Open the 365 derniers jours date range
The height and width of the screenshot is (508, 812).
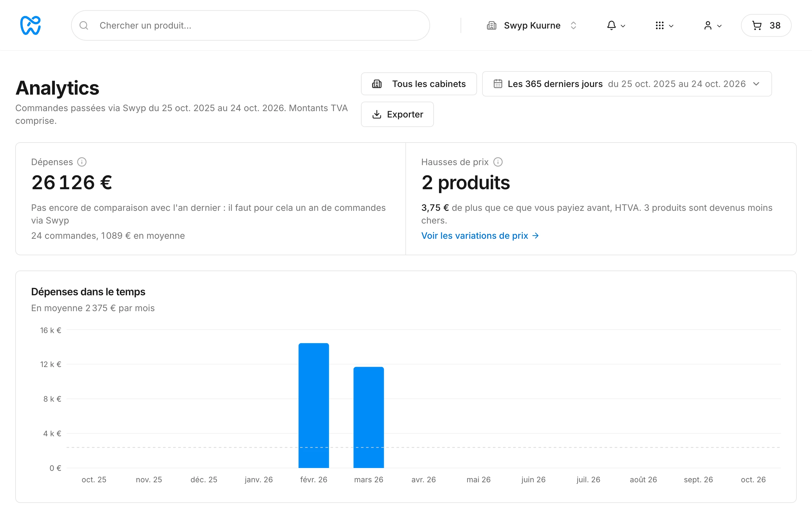tap(627, 84)
